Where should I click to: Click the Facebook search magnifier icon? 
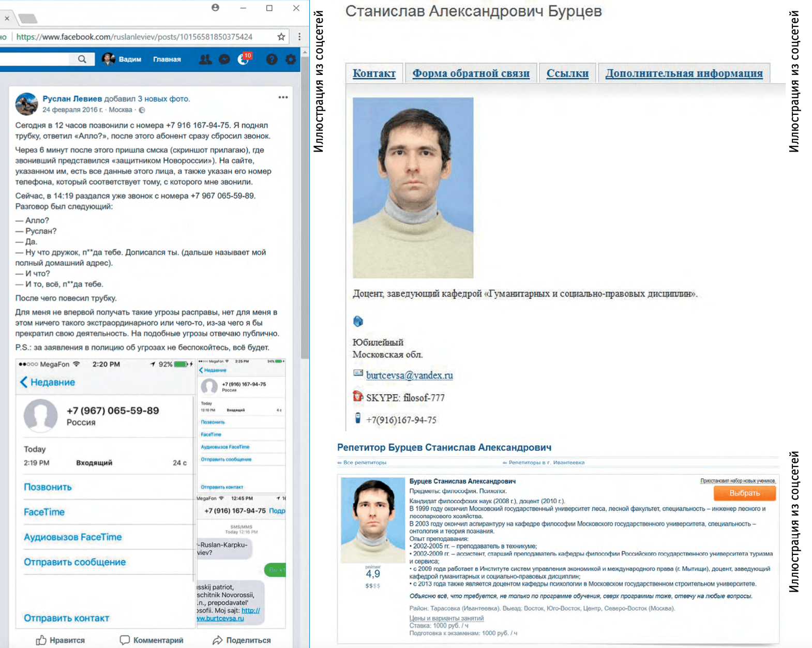[82, 59]
